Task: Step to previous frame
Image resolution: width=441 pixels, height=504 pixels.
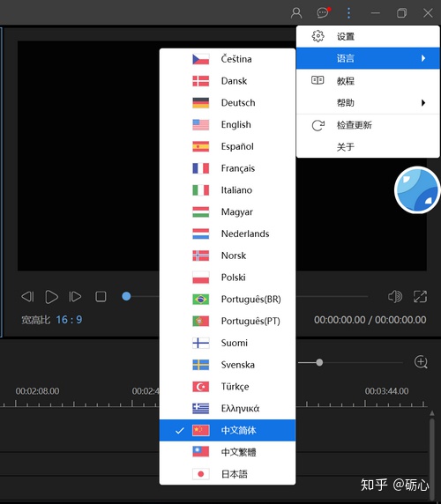Action: pos(27,297)
